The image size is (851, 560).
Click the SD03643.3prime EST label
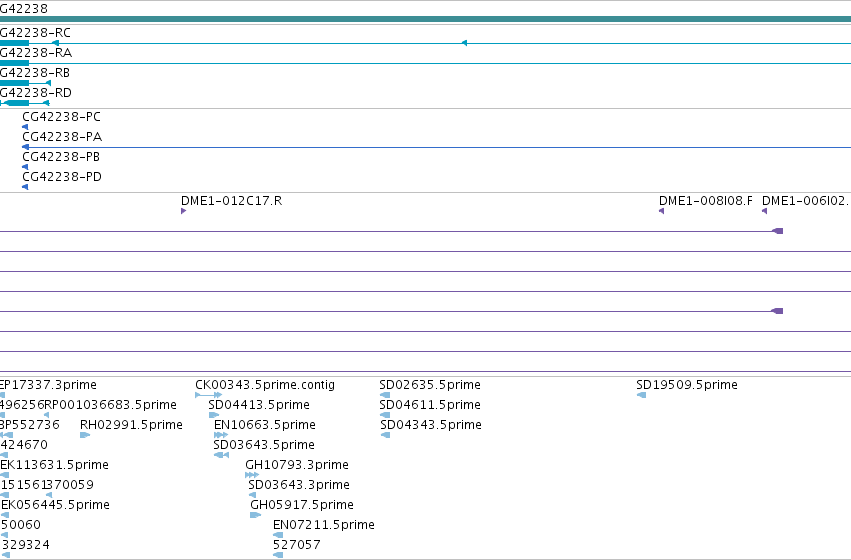click(299, 485)
